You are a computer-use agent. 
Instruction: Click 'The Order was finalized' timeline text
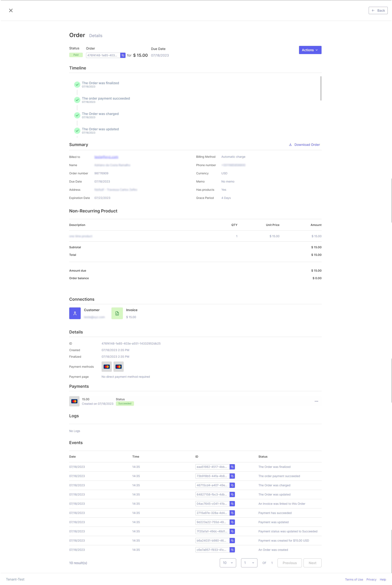click(x=100, y=83)
